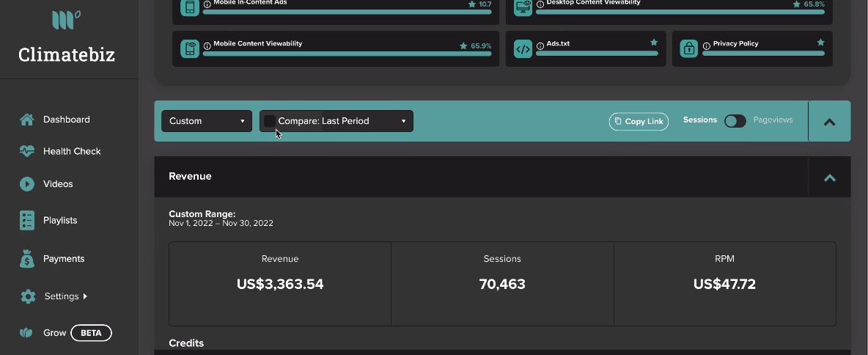Screen dimensions: 868x355
Task: Click the RPM US$47.72 card
Action: pyautogui.click(x=724, y=284)
